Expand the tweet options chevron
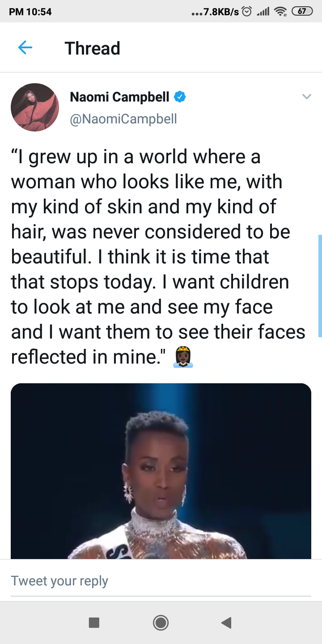322x644 pixels. [x=306, y=97]
